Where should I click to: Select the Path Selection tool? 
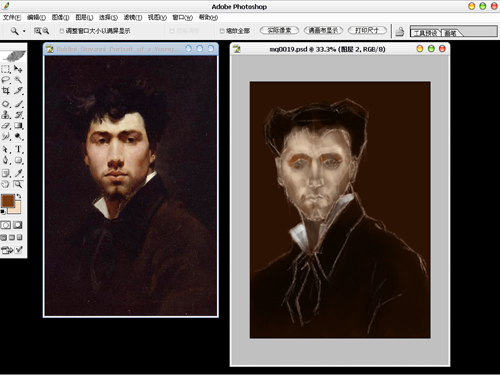[6, 149]
